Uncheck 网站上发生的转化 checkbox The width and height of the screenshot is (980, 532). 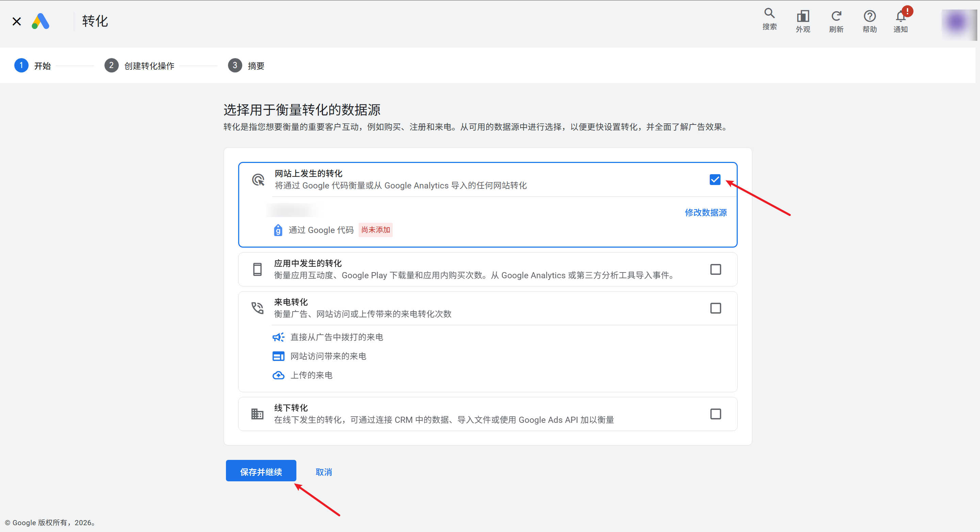(715, 180)
